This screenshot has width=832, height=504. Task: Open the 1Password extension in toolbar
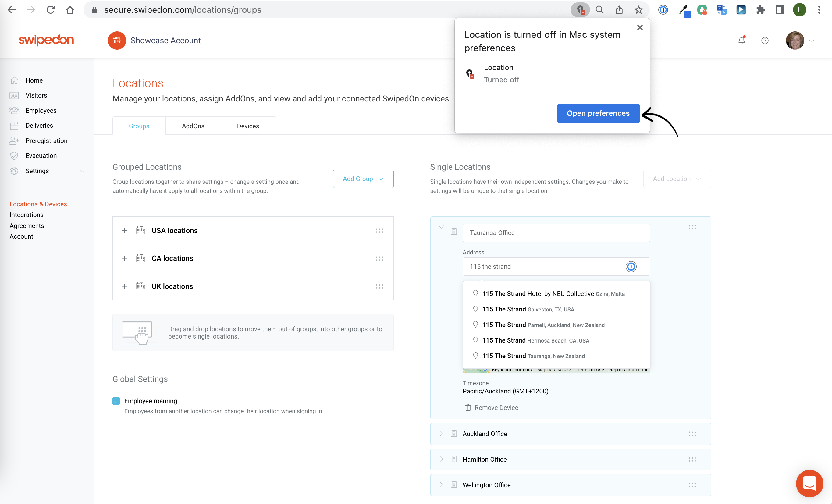663,10
